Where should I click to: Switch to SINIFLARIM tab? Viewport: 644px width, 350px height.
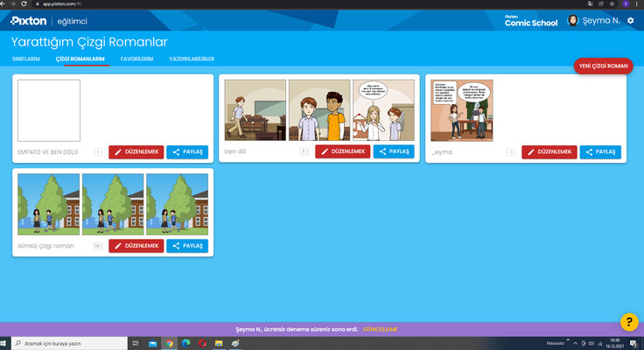click(x=26, y=59)
